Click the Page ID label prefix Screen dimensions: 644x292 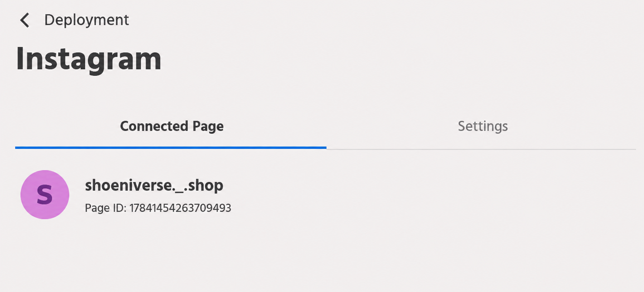click(106, 208)
